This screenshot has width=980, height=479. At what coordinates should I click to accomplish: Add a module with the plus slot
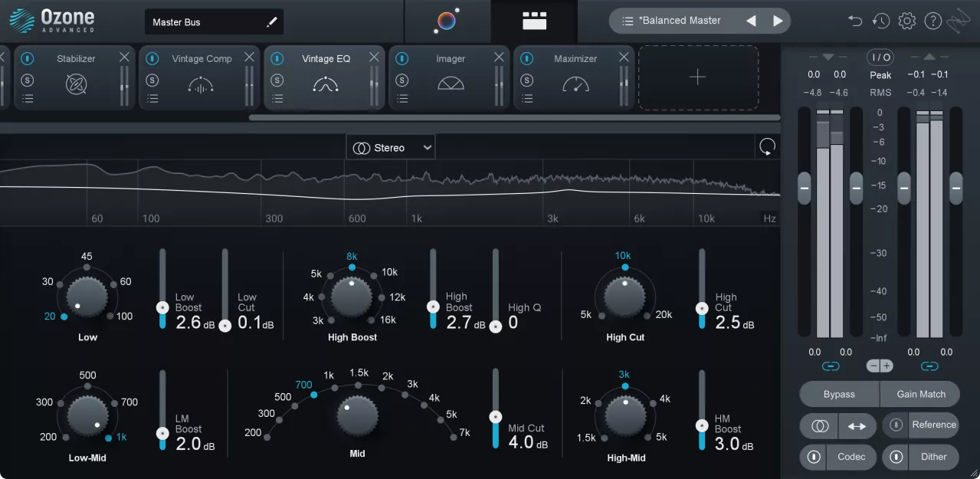[698, 77]
